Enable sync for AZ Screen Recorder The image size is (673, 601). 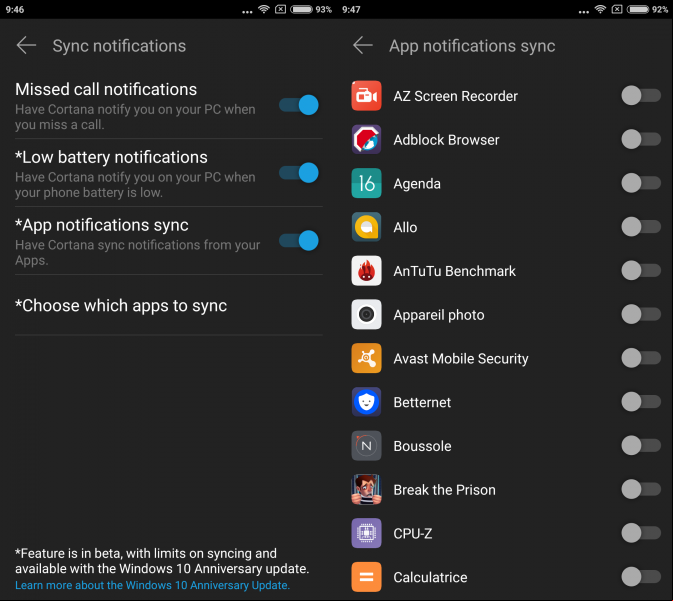coord(641,96)
